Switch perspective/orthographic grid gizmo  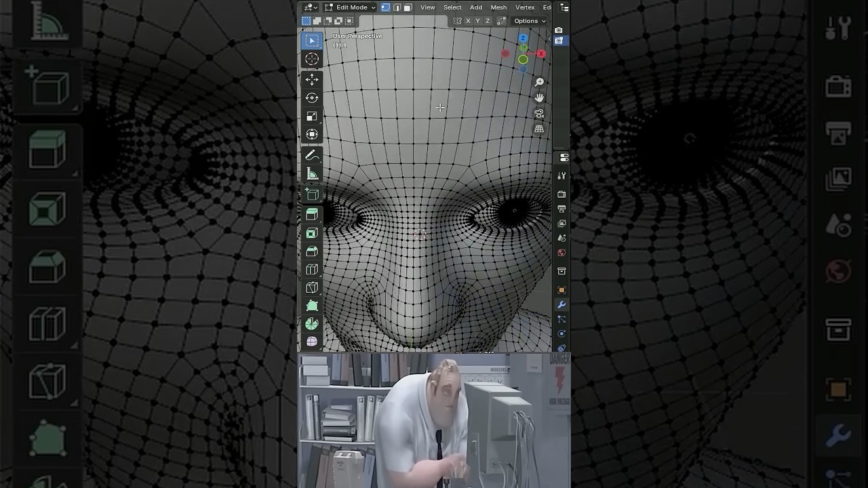(x=539, y=129)
